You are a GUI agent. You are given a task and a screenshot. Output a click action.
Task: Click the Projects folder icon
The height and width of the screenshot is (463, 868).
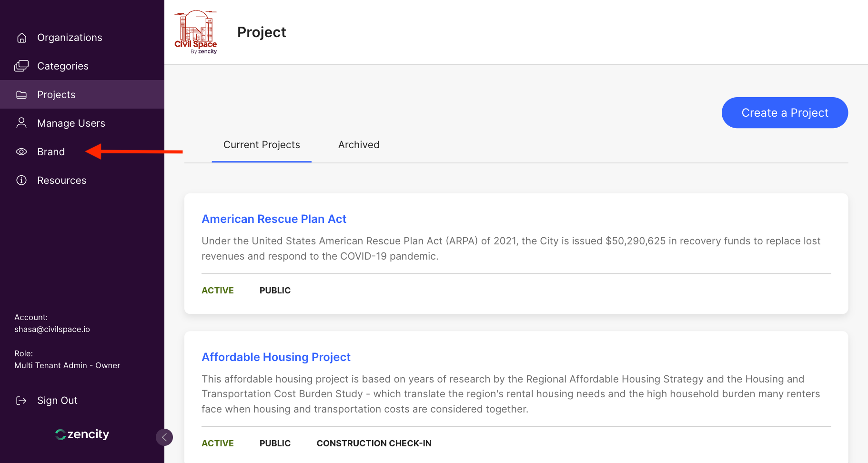[x=21, y=95]
